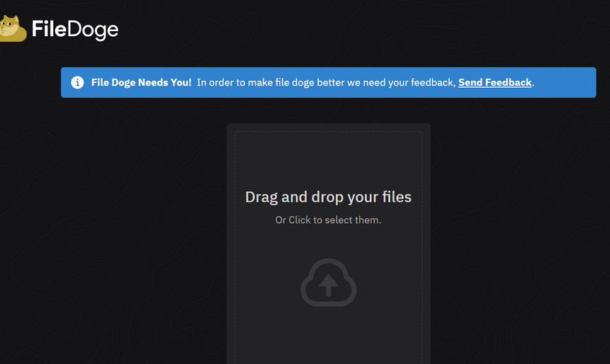Click the banner message about making file doge better
The width and height of the screenshot is (610, 364).
[x=326, y=83]
